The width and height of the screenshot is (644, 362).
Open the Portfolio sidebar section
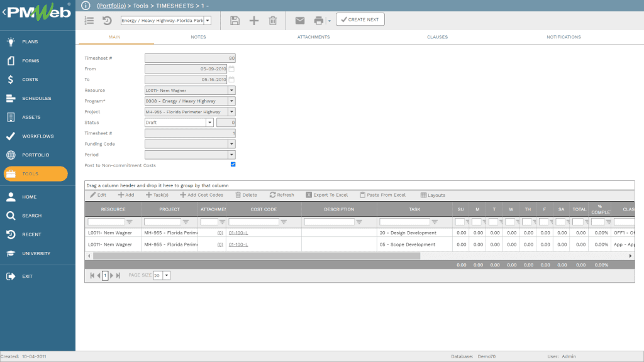pos(35,155)
